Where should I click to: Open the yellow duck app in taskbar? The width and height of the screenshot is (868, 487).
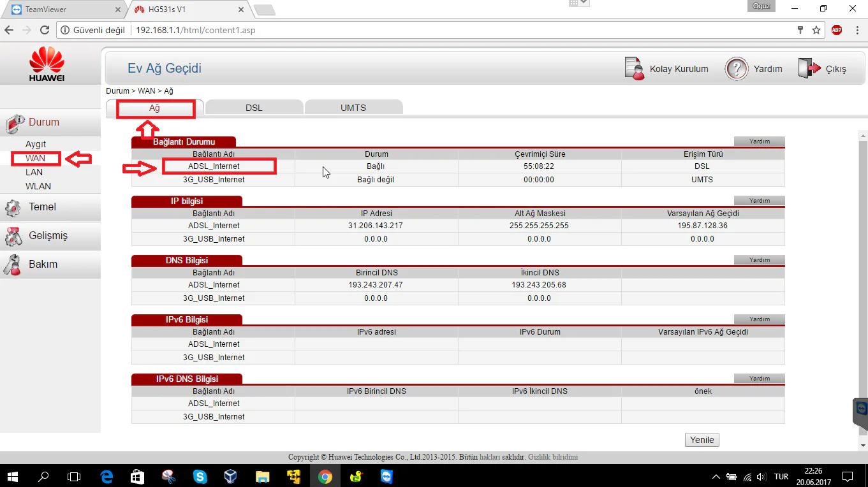coord(356,476)
